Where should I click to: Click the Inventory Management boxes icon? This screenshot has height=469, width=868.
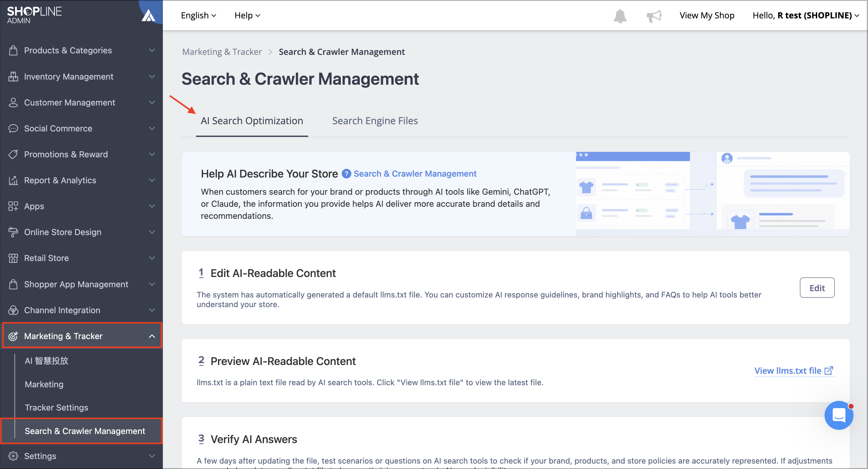13,77
